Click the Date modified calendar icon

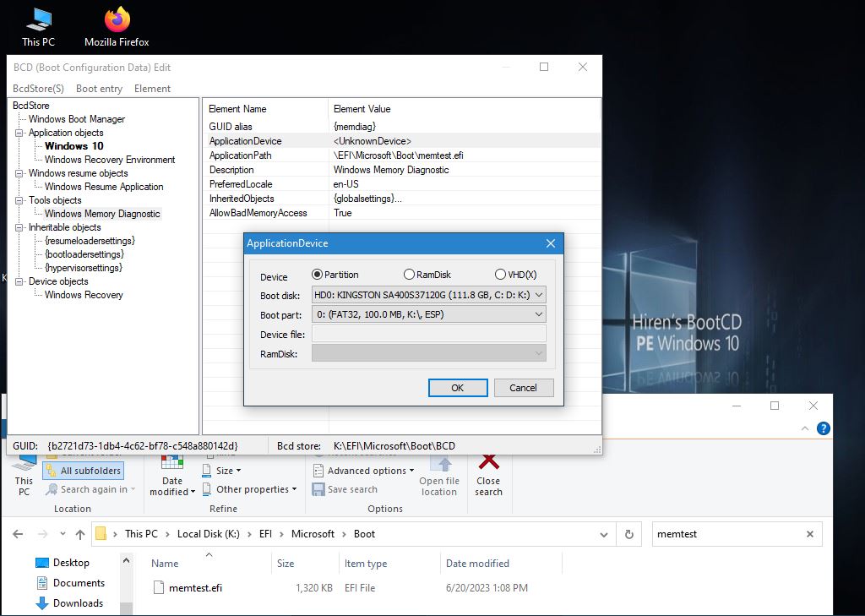point(172,463)
